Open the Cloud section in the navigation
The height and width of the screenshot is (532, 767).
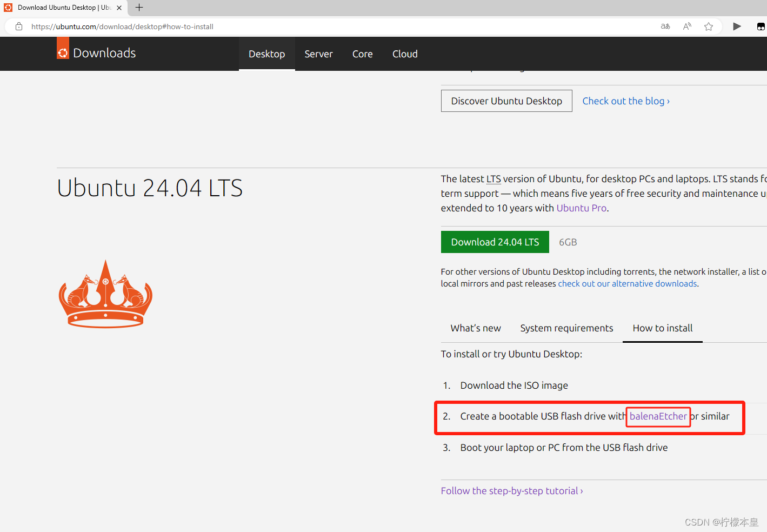coord(405,54)
